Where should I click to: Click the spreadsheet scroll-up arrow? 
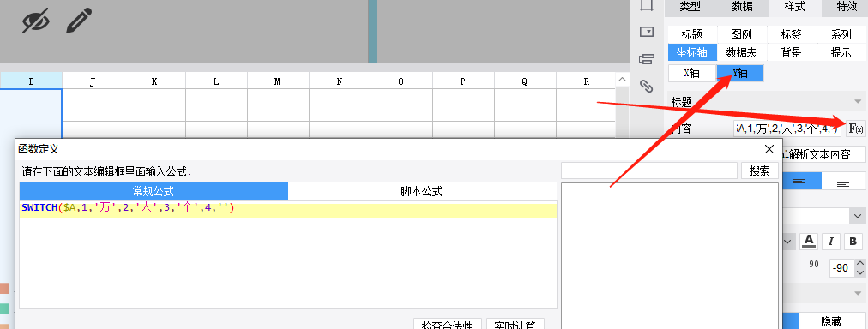click(x=623, y=81)
